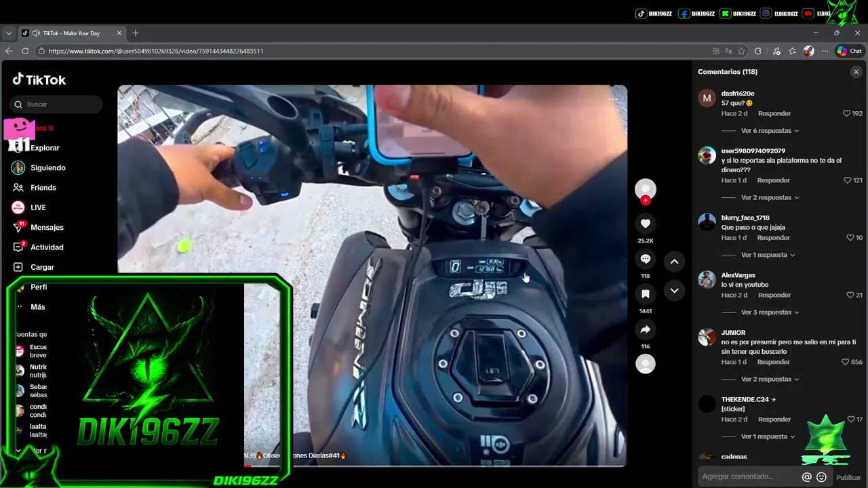Open AlexVargas's profile avatar

pos(707,279)
